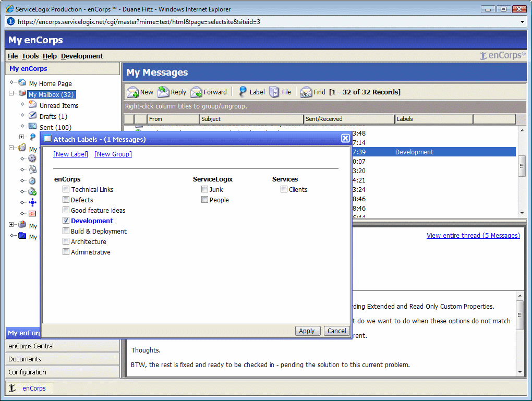The image size is (532, 401).
Task: Select the Unread Items tree item
Action: coord(59,105)
